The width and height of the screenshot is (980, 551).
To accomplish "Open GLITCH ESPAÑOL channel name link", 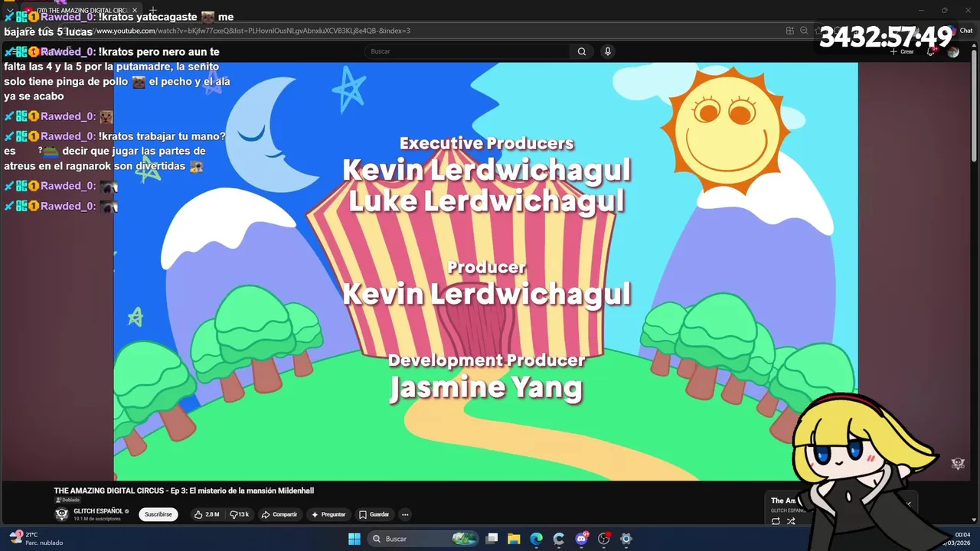I will pos(98,510).
